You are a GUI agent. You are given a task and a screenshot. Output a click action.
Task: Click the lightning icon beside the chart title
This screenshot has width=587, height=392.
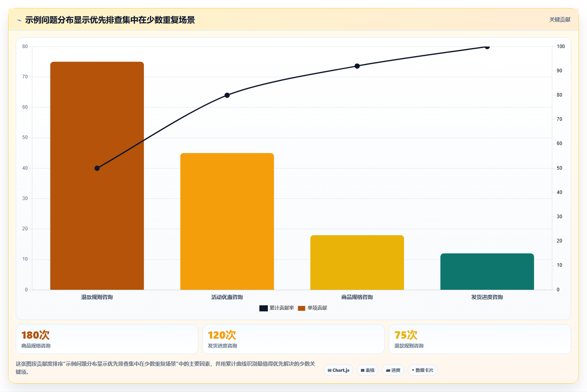(x=19, y=20)
